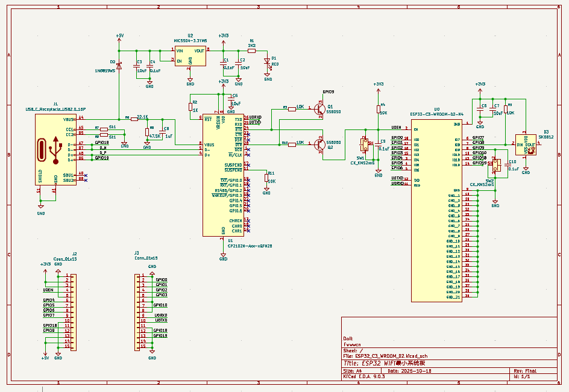
Task: Select the R11 10K resistor
Action: click(x=266, y=176)
